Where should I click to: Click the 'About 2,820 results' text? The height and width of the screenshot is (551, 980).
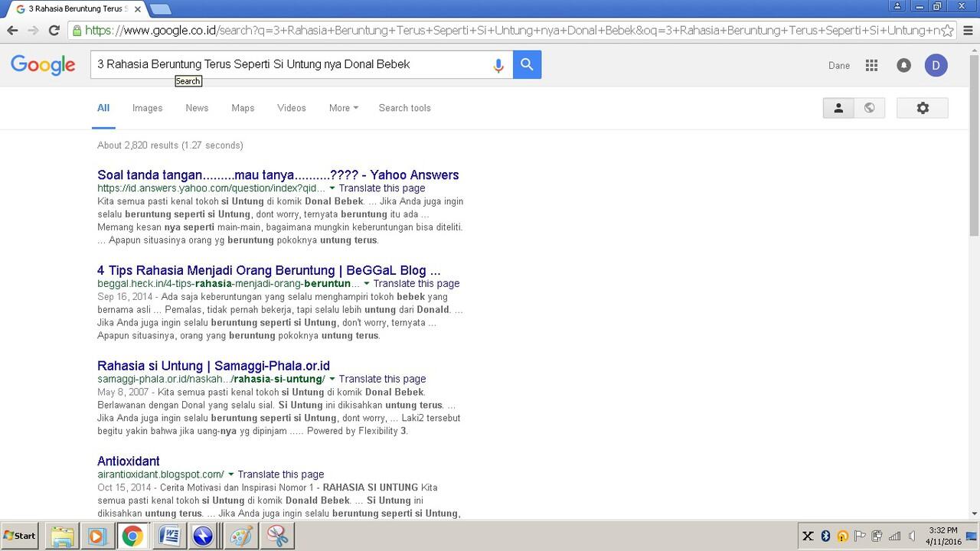pos(170,145)
